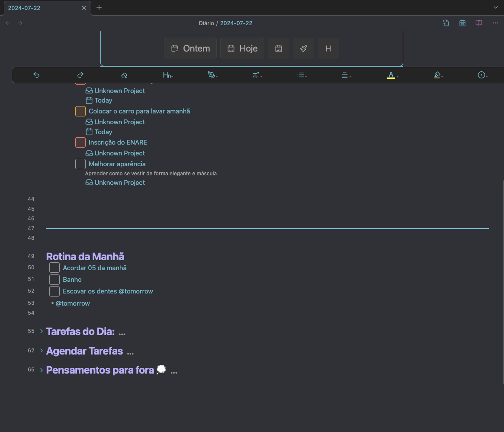Click the H button in note header

(x=328, y=48)
